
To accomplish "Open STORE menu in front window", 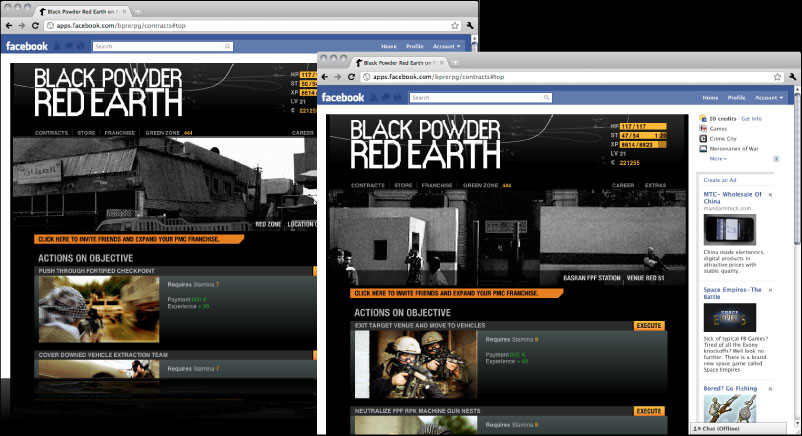I will coord(403,185).
